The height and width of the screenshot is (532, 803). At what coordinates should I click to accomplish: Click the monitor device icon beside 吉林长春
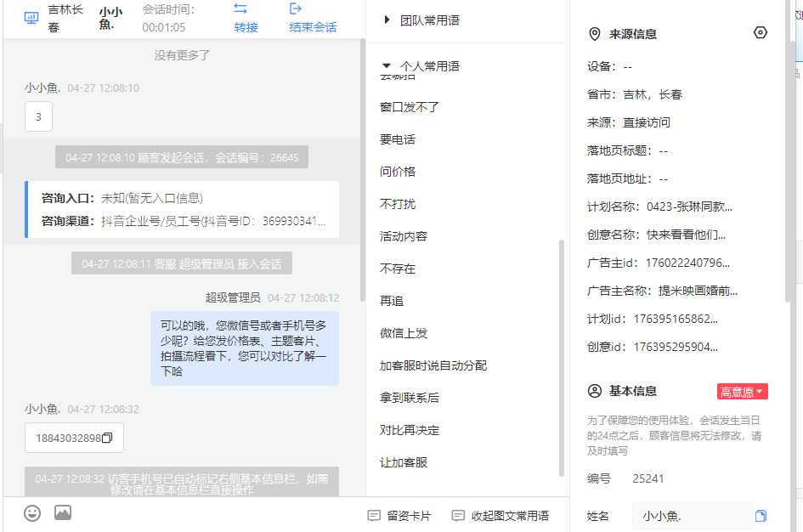click(x=31, y=19)
